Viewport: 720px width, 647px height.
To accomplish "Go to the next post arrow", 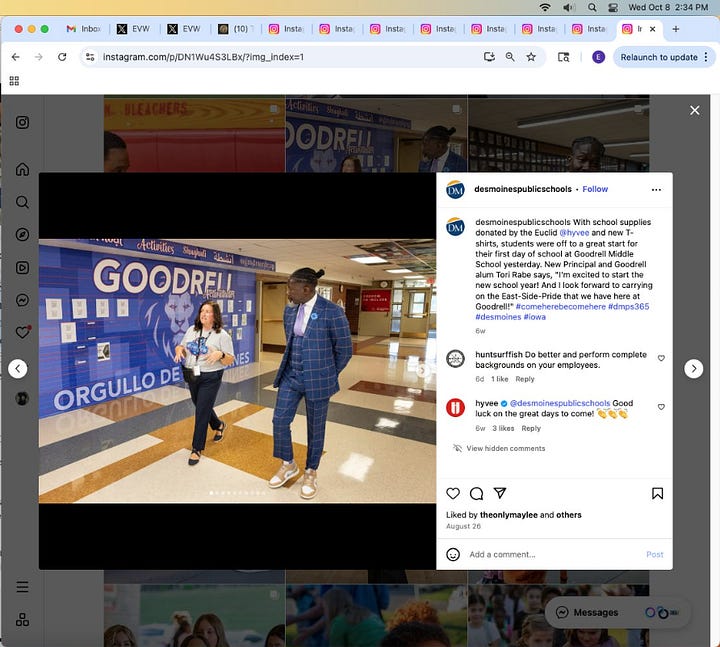I will 693,368.
